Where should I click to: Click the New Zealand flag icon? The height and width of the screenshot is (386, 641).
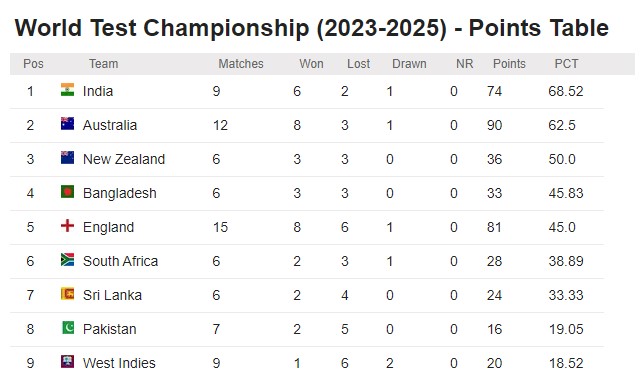click(x=67, y=157)
